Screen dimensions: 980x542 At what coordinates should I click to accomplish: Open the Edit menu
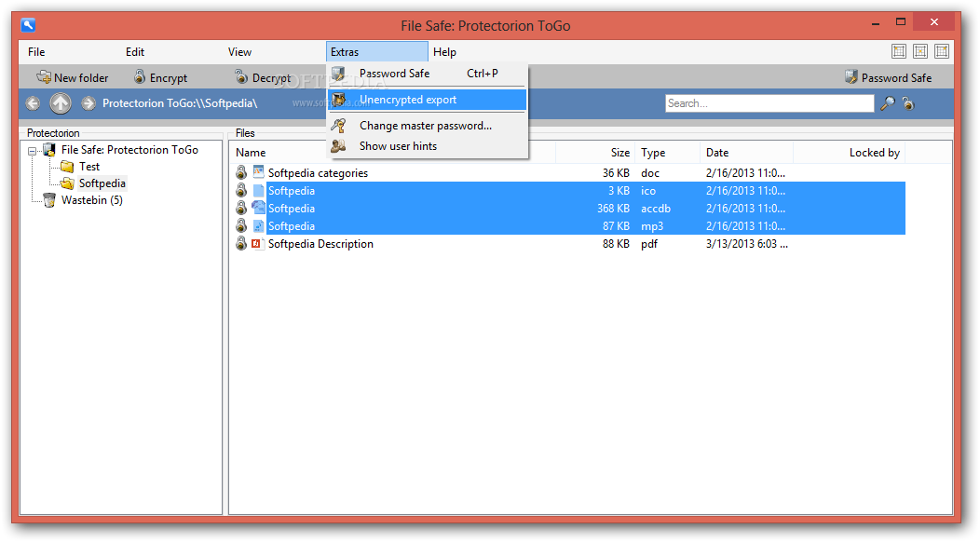[x=135, y=52]
